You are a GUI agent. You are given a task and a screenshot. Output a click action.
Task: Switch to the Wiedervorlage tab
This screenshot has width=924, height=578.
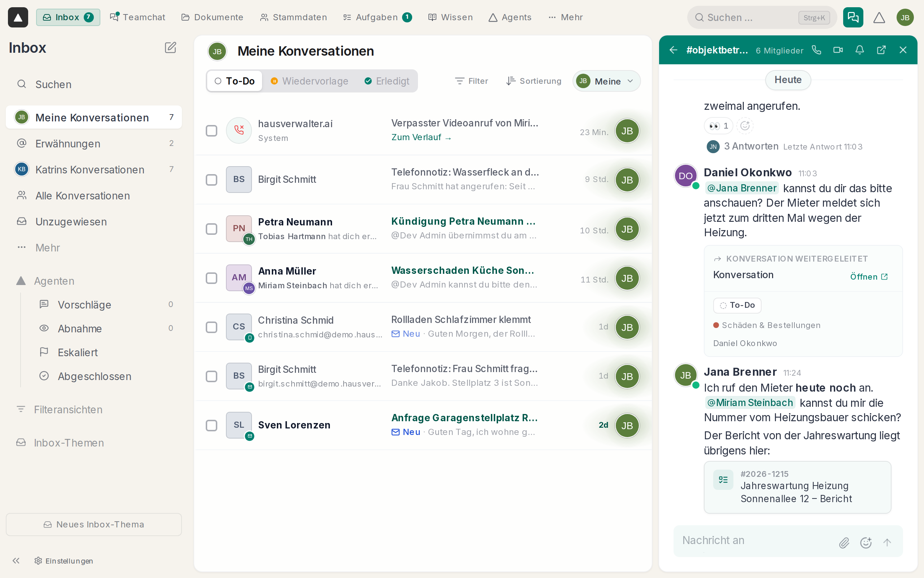[x=310, y=81]
